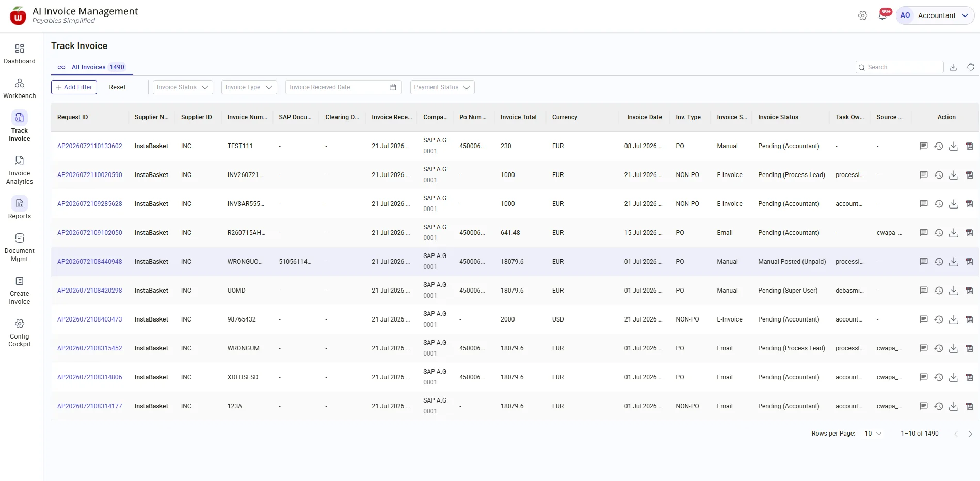Open the Invoice Received Date picker field
Screen dimensions: 980x481
344,87
